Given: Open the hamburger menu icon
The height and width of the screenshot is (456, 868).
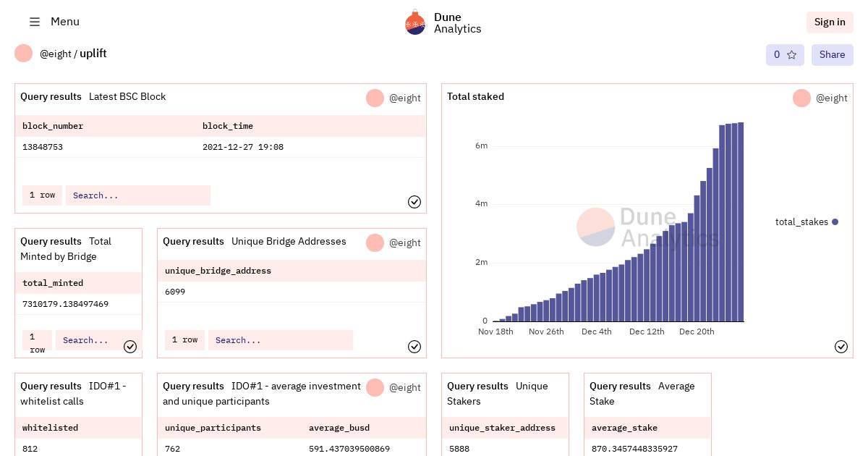Looking at the screenshot, I should (x=35, y=22).
